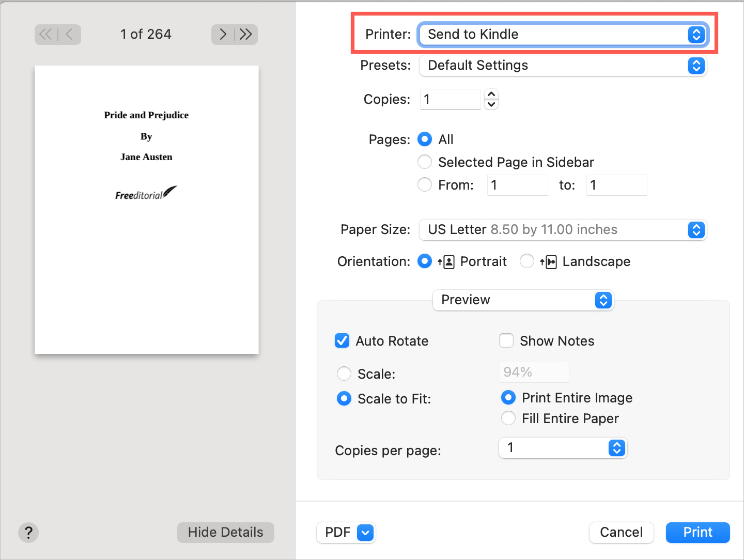744x560 pixels.
Task: Click the Cancel button
Action: pyautogui.click(x=622, y=533)
